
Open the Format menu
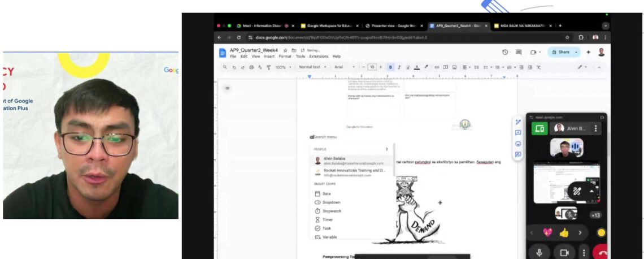(285, 57)
